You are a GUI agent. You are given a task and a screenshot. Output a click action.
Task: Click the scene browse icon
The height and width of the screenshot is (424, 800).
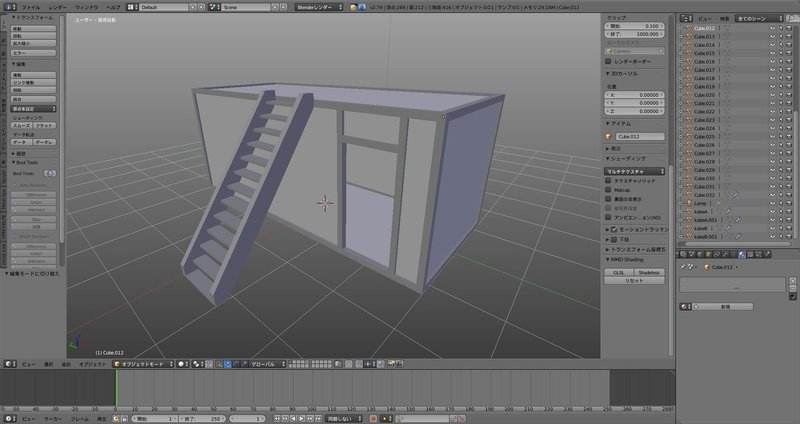[x=215, y=7]
